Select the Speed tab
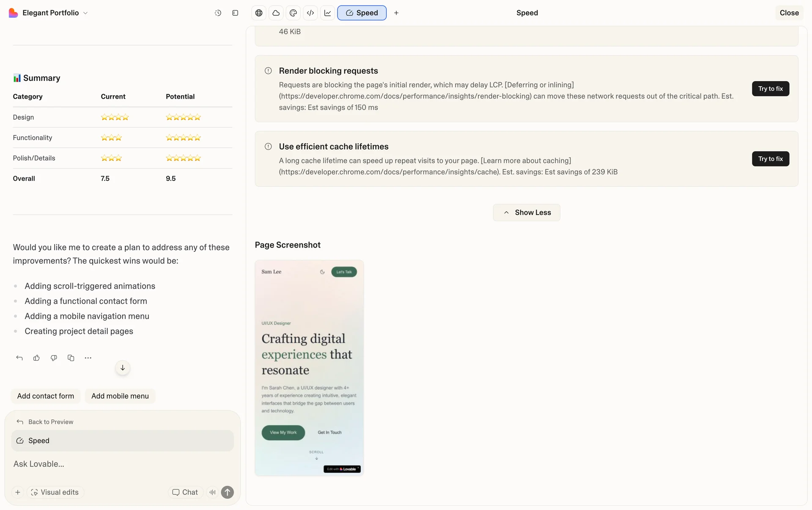Image resolution: width=812 pixels, height=510 pixels. pyautogui.click(x=362, y=13)
